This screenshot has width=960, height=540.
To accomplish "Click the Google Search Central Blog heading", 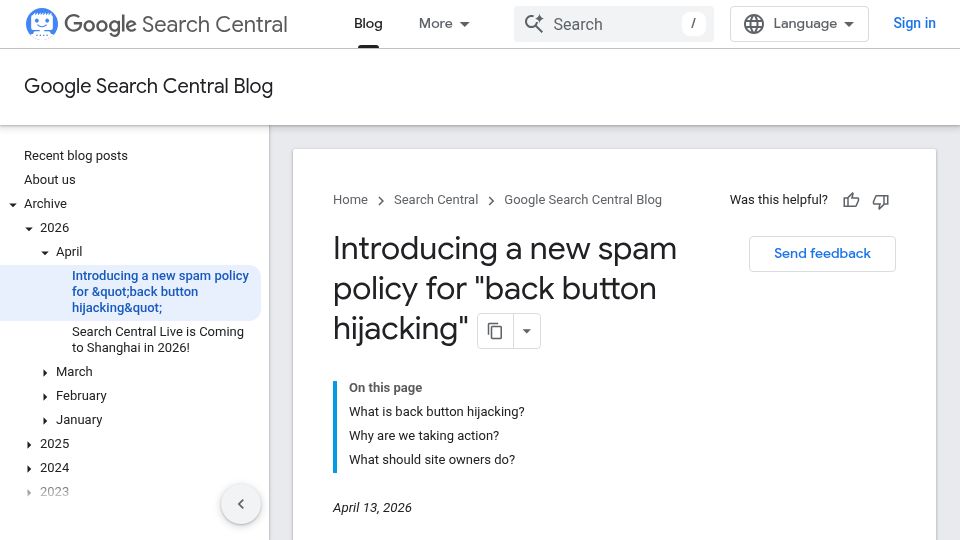I will (x=148, y=86).
